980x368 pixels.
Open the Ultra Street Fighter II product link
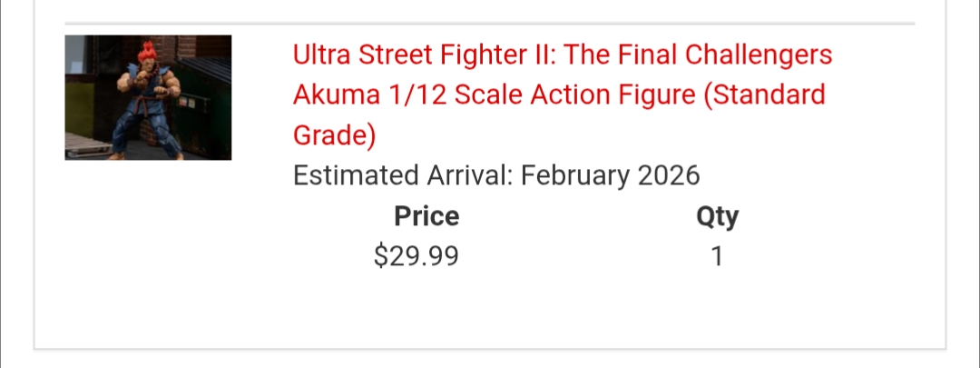pyautogui.click(x=563, y=55)
